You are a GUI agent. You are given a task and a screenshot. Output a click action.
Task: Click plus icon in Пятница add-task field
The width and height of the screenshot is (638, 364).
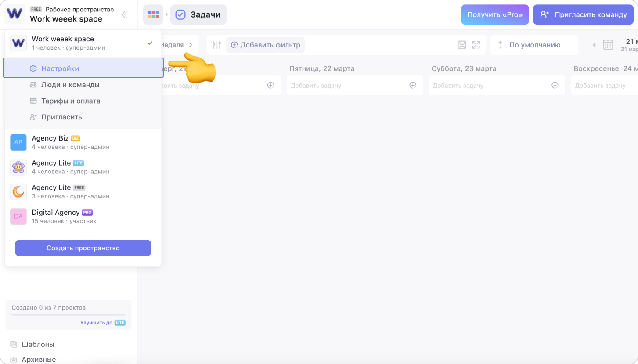[413, 85]
